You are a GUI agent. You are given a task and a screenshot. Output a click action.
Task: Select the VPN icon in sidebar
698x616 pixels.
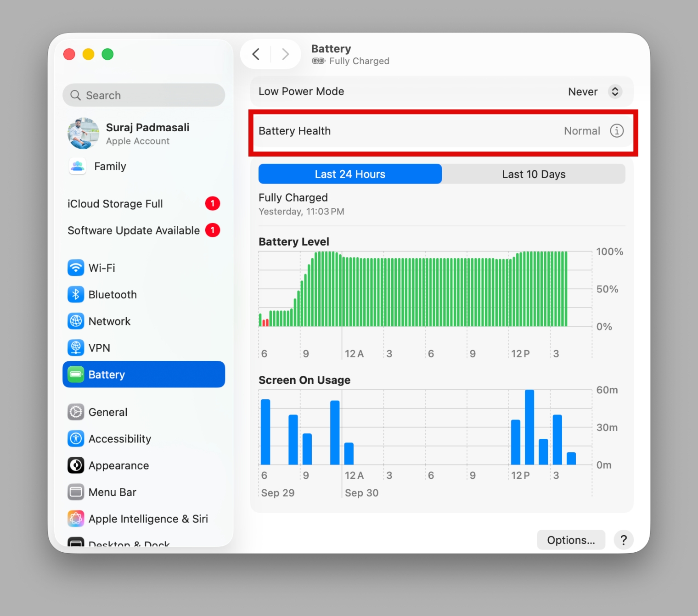[x=76, y=347]
